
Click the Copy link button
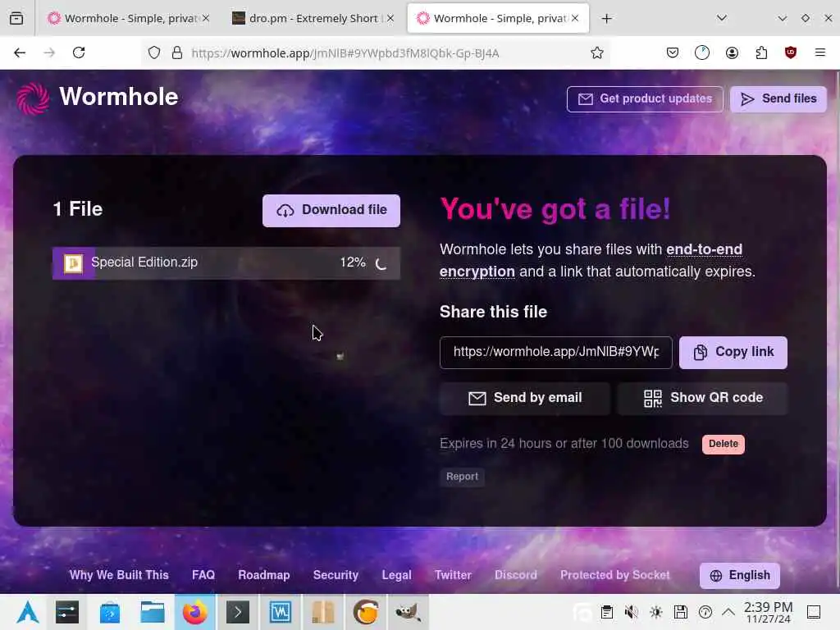pos(733,353)
